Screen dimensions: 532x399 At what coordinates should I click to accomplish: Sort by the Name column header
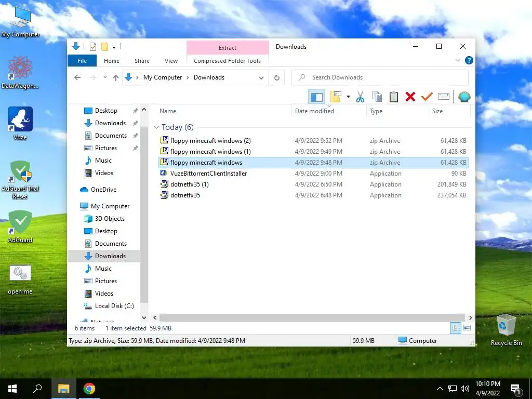224,111
